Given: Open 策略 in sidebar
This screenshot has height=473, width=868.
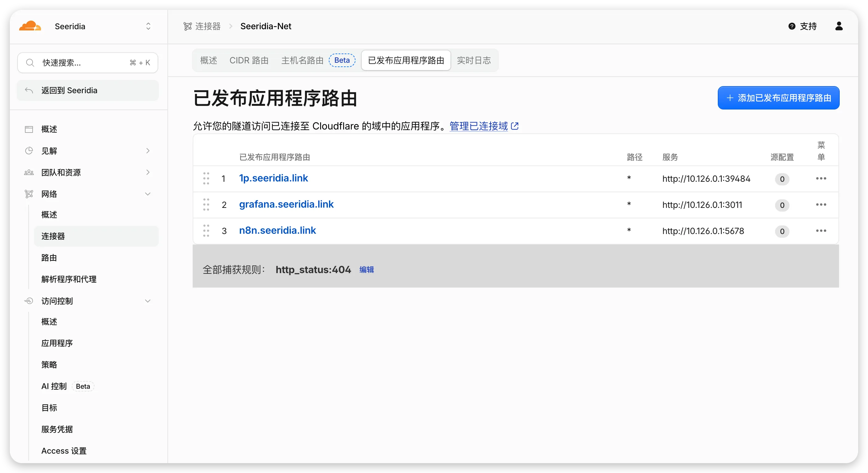Looking at the screenshot, I should tap(49, 365).
